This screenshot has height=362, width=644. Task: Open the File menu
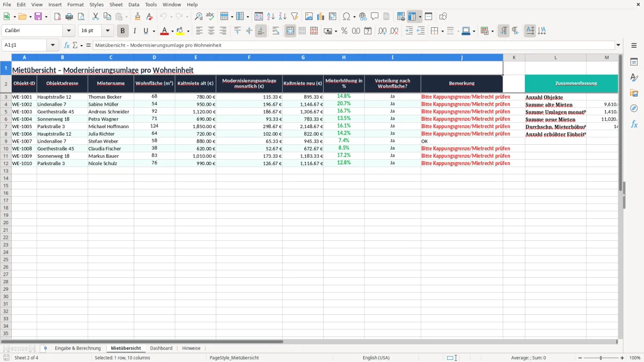pyautogui.click(x=7, y=4)
